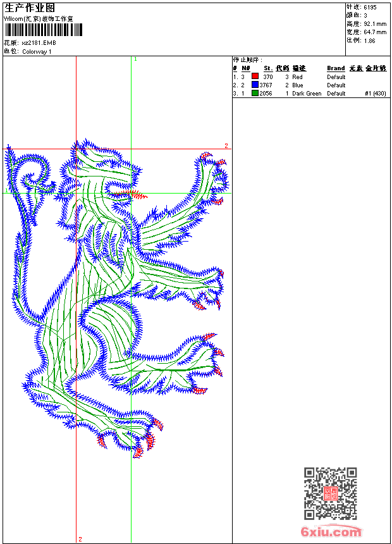Click the green marker 1 at the left edge
This screenshot has height=544, width=392.
click(6, 190)
